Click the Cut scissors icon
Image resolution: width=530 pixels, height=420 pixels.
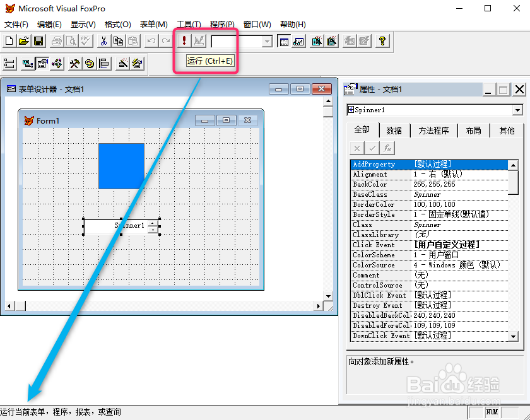103,41
